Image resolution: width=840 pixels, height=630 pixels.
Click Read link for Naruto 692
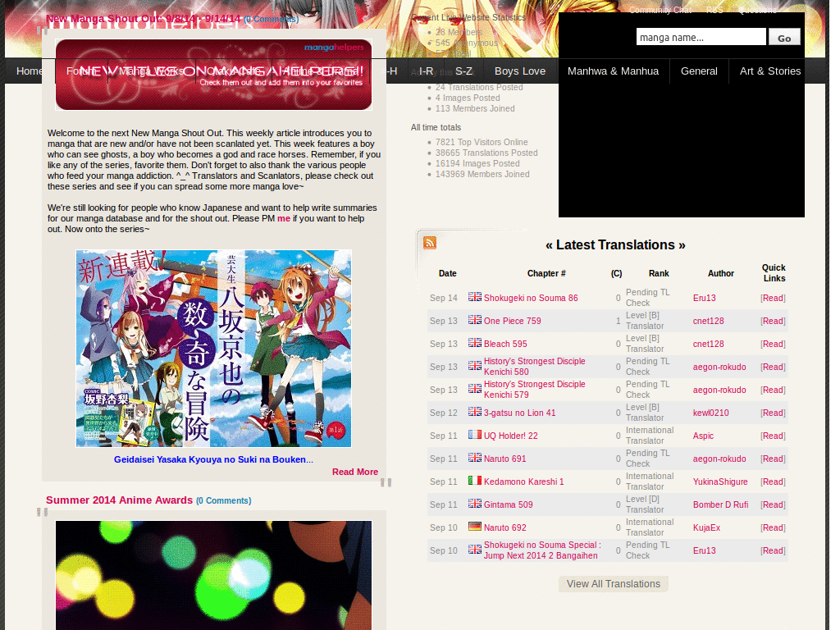773,527
